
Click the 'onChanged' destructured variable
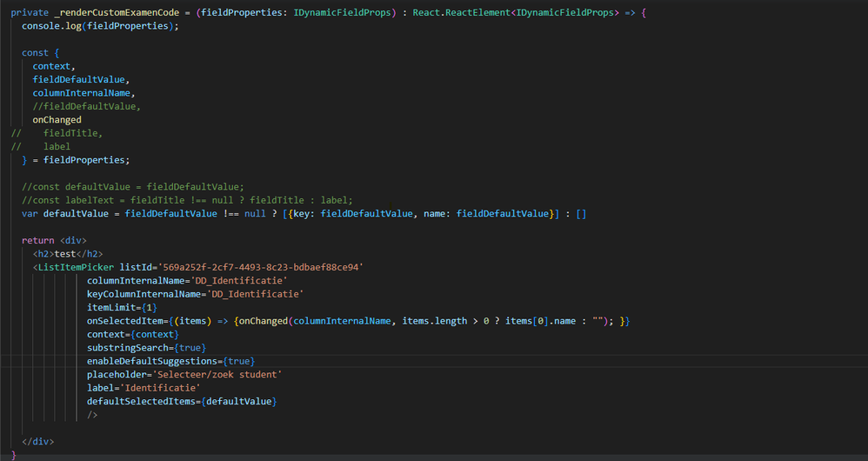57,119
